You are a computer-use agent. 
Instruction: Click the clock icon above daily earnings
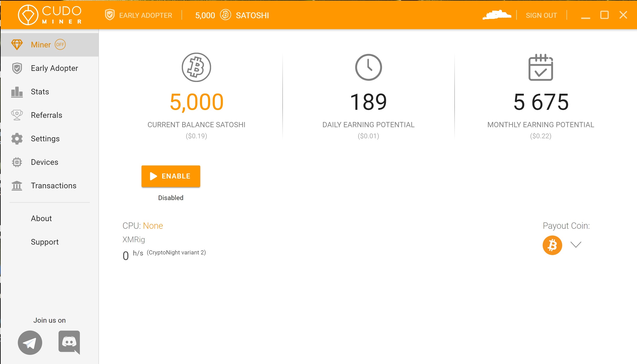click(368, 67)
